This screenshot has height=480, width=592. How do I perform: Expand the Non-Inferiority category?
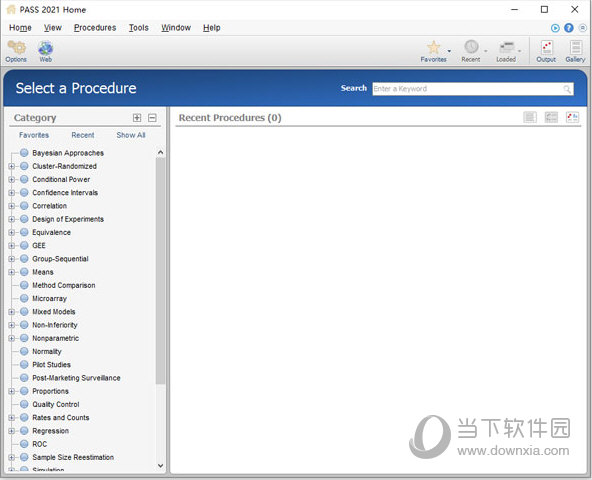pyautogui.click(x=12, y=325)
